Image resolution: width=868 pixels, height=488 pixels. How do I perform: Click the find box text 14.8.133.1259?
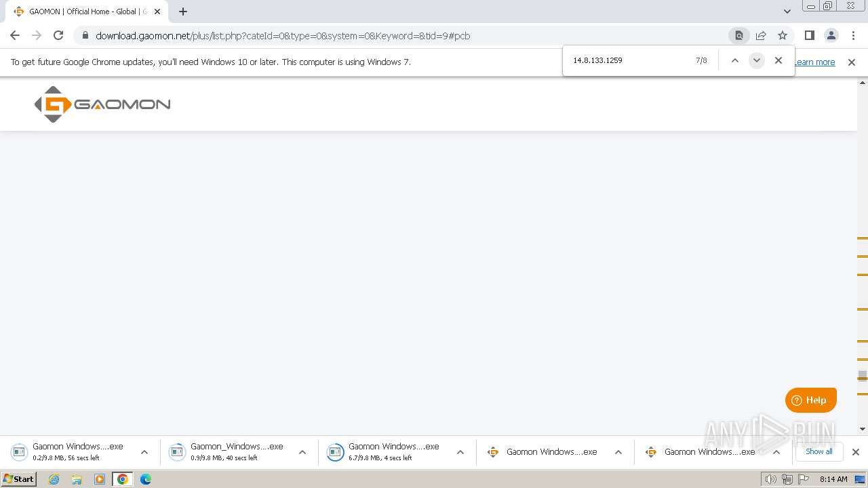pos(597,60)
